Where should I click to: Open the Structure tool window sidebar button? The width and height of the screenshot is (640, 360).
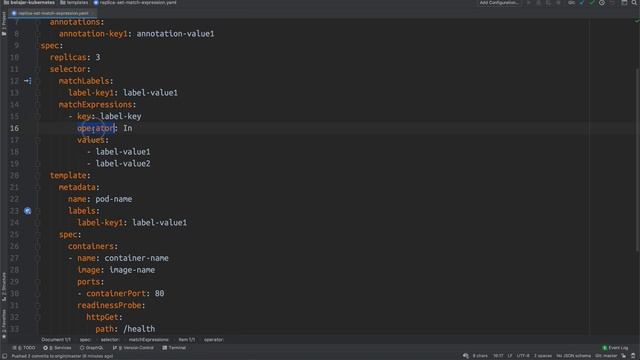[x=4, y=287]
